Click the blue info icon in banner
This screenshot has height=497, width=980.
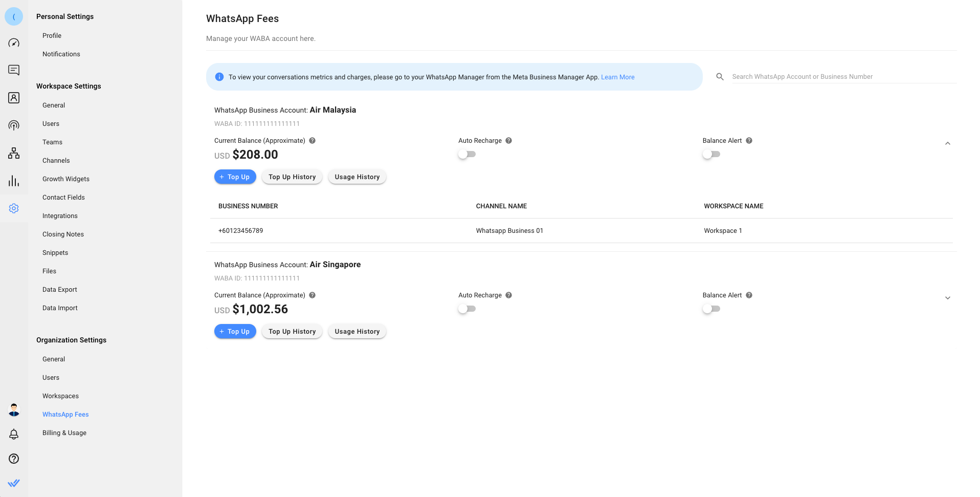[219, 77]
